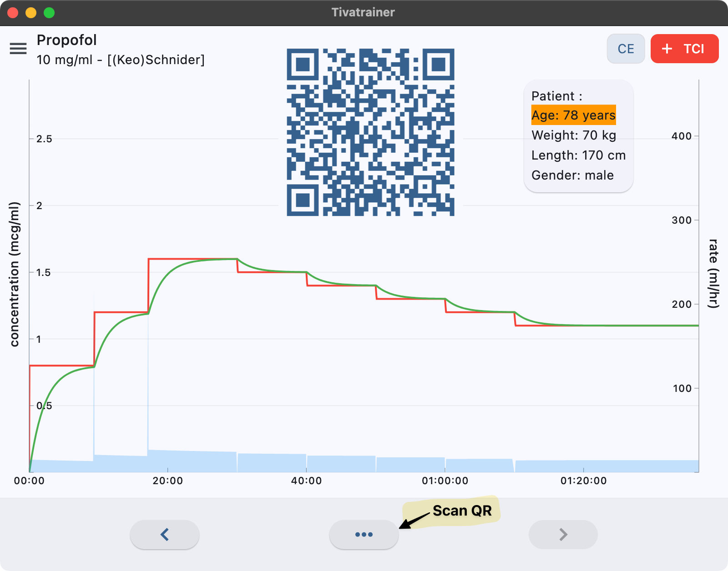This screenshot has width=728, height=571.
Task: Click the Length: 170 cm entry
Action: (578, 155)
